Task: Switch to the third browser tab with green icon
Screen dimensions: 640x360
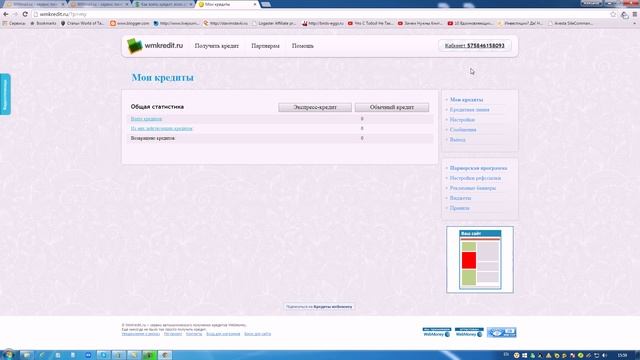Action: pyautogui.click(x=163, y=4)
